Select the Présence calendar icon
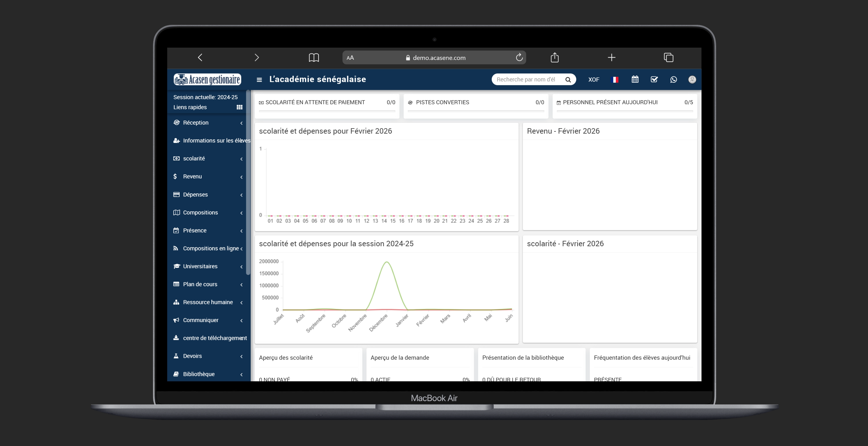Image resolution: width=868 pixels, height=446 pixels. click(176, 231)
